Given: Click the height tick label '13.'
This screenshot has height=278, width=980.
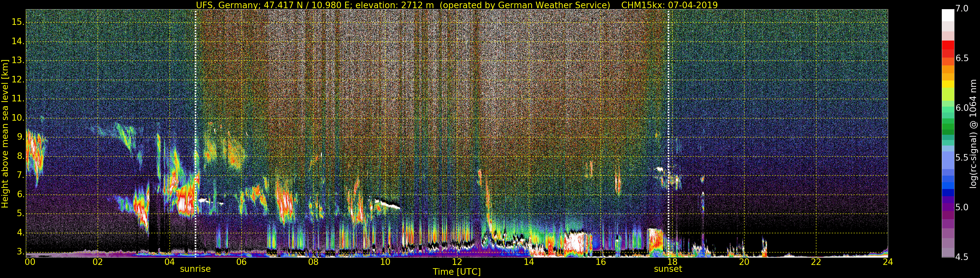Looking at the screenshot, I should [18, 61].
